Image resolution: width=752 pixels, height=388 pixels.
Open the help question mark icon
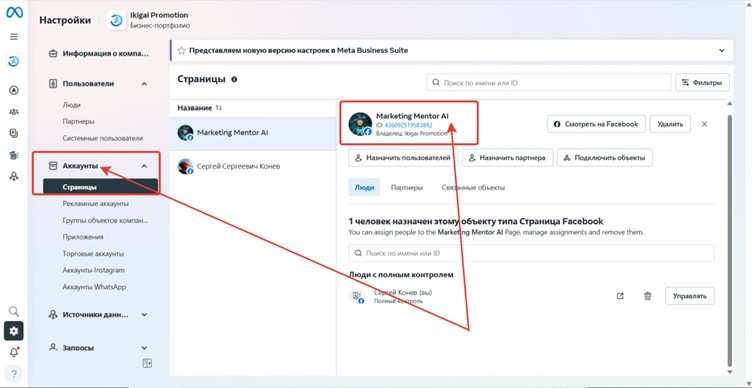14,374
